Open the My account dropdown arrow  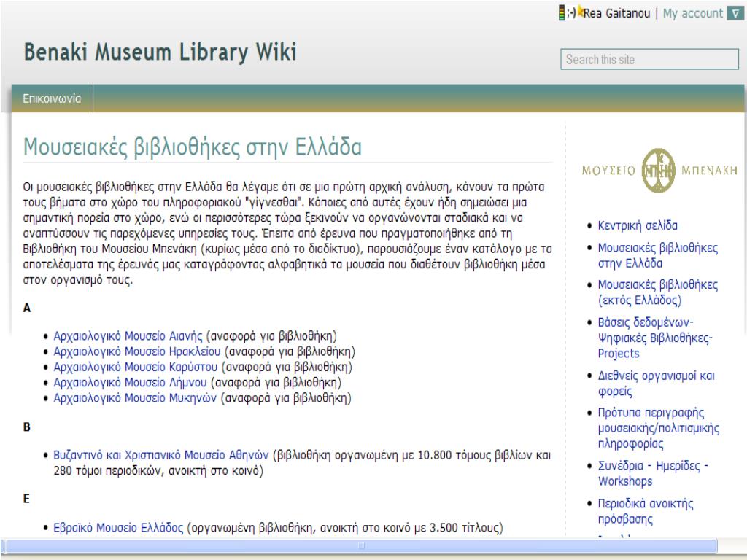735,13
